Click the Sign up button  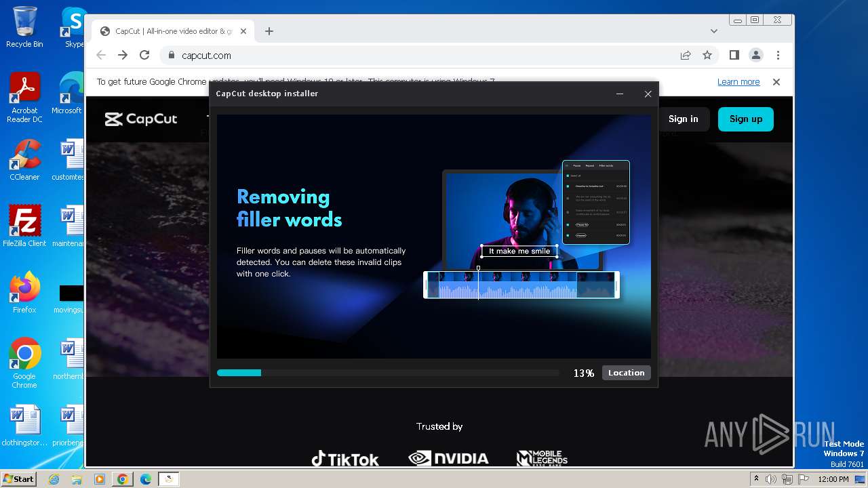746,119
